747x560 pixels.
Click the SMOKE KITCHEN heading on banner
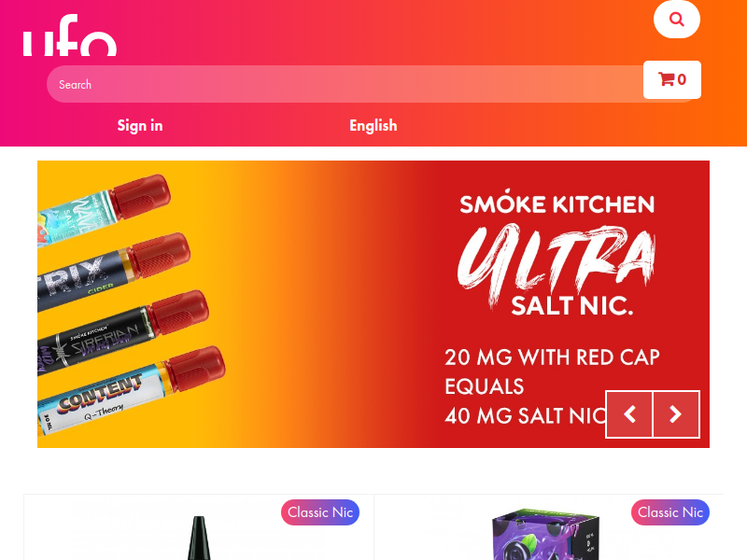pyautogui.click(x=557, y=203)
